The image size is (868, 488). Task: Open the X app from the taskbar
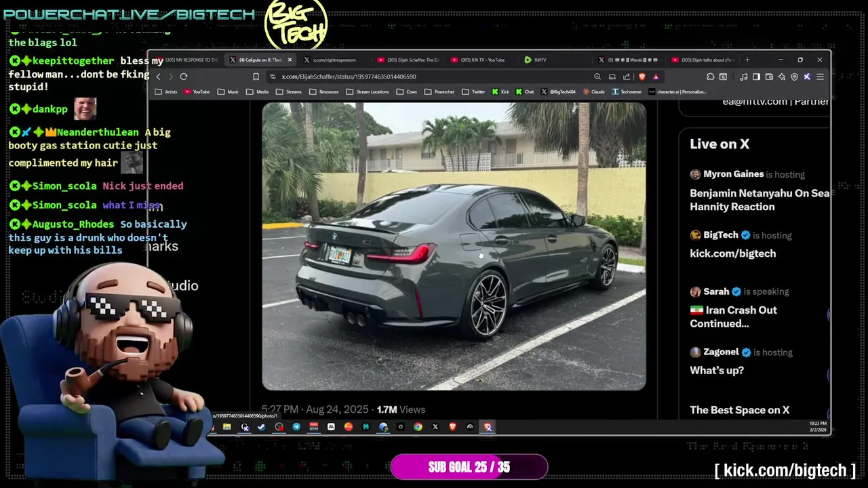[x=435, y=427]
